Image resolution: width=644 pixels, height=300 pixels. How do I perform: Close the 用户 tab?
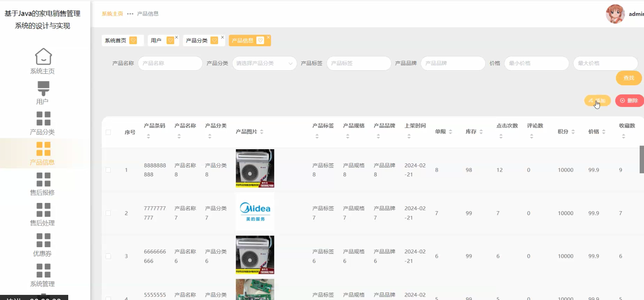coord(177,37)
